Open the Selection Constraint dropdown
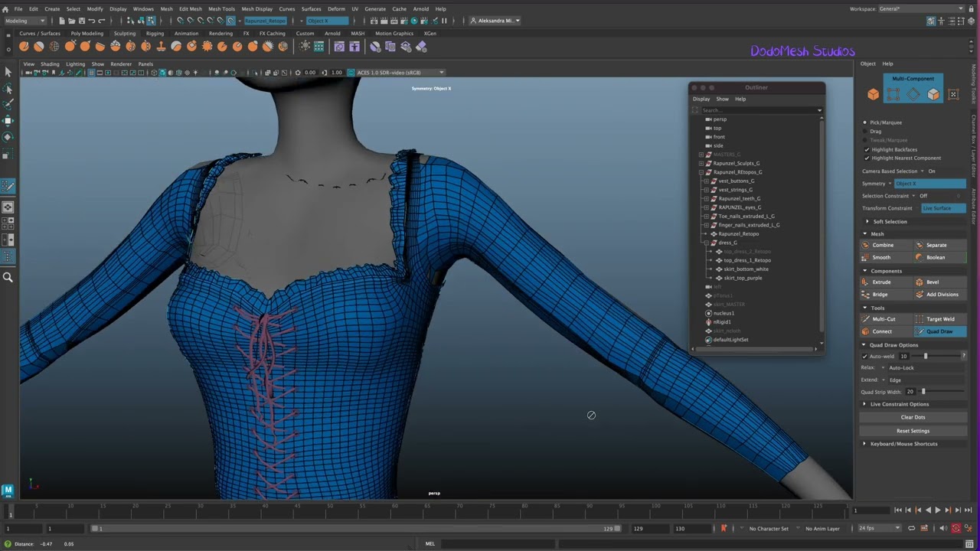980x551 pixels. click(914, 196)
